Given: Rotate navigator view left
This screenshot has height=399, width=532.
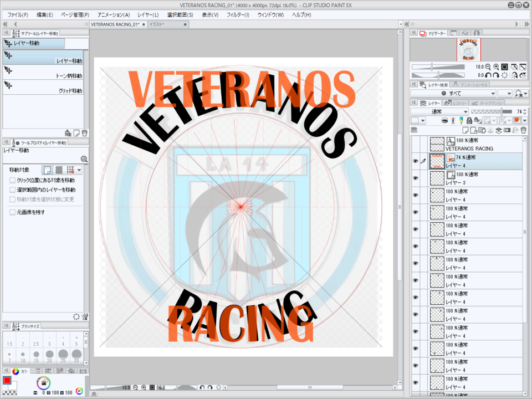Looking at the screenshot, I should click(487, 75).
